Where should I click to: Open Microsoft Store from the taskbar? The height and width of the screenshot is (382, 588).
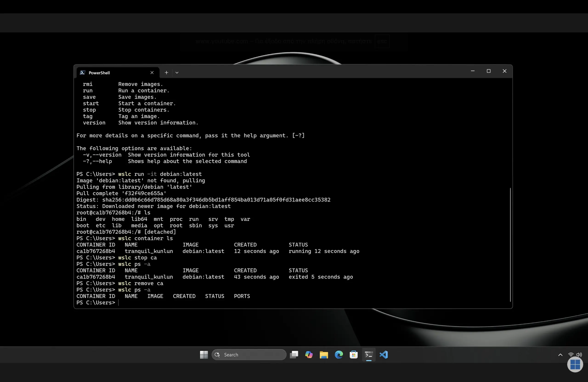click(353, 355)
